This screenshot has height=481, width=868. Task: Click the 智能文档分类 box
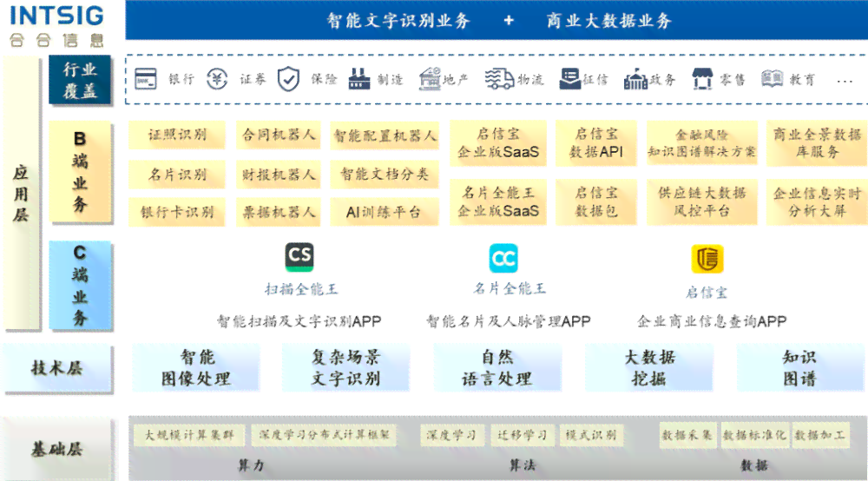385,175
